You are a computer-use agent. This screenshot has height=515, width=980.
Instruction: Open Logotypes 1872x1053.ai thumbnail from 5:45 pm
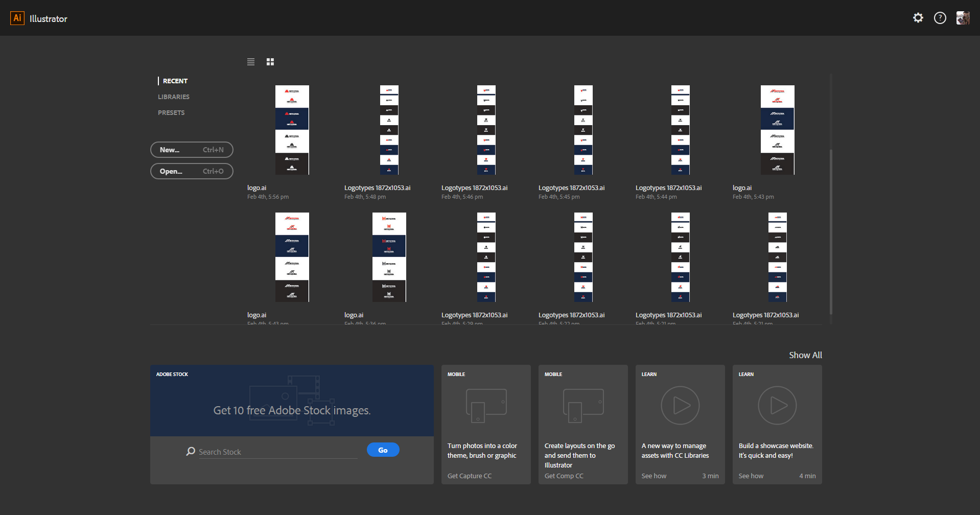point(583,130)
